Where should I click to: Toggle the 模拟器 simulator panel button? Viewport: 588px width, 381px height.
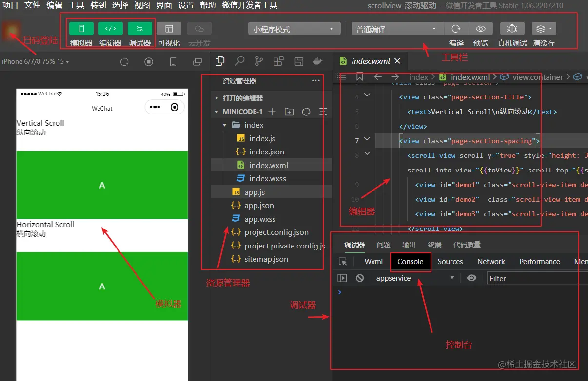coord(81,29)
